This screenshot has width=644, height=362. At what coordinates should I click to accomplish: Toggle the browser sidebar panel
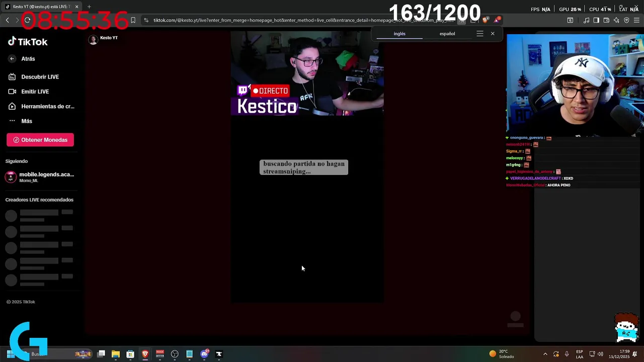596,20
